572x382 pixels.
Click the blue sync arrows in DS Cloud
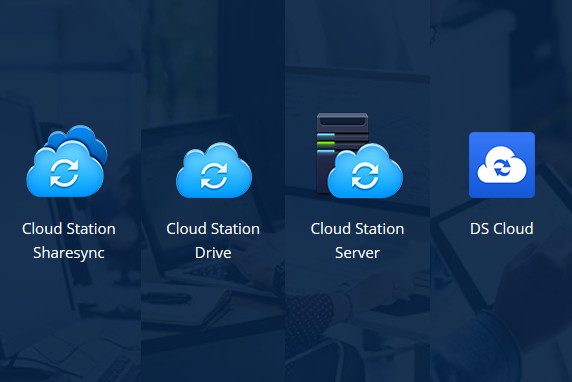point(502,168)
